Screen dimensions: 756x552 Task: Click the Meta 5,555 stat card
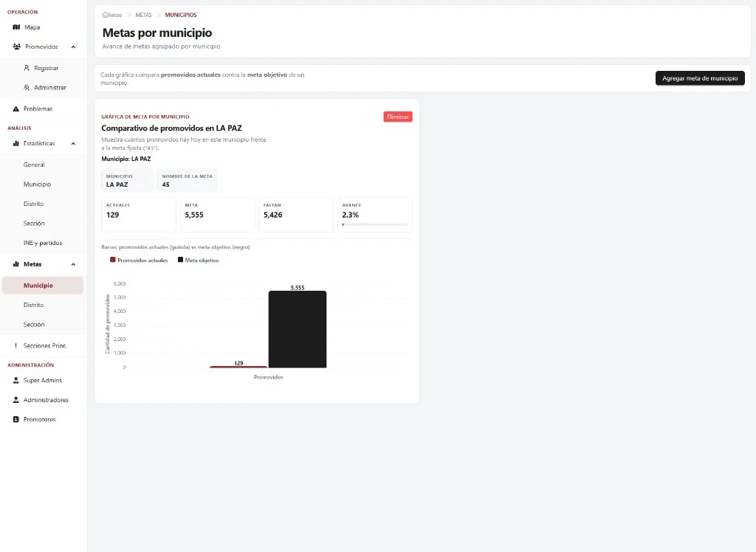pos(218,215)
